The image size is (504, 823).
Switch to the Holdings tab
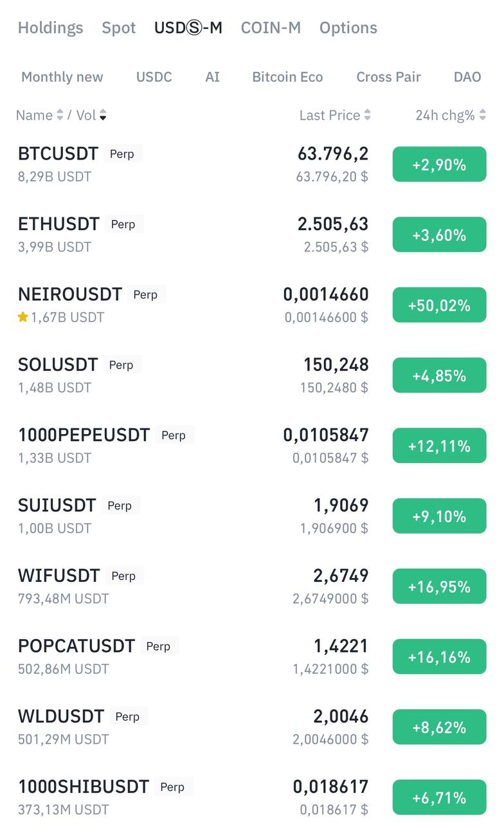coord(50,28)
